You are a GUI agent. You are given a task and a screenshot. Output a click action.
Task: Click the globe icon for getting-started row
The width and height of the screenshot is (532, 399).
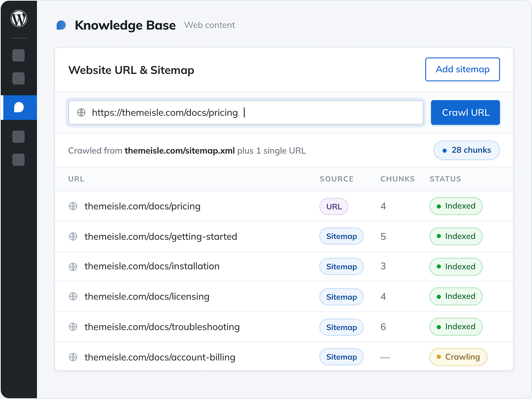pos(73,236)
